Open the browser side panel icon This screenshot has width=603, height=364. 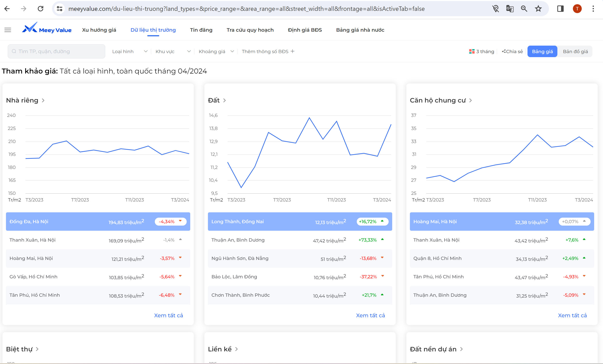coord(560,9)
